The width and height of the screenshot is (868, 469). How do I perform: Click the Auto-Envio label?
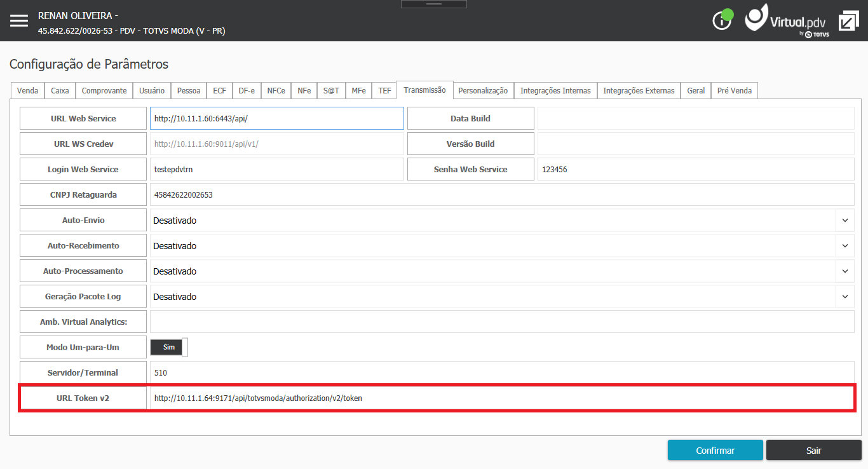[x=83, y=220]
